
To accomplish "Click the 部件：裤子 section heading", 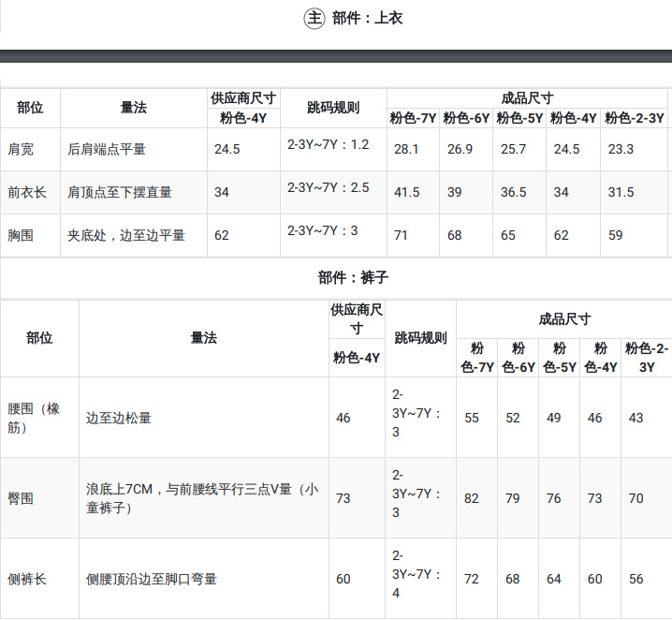I will tap(353, 277).
